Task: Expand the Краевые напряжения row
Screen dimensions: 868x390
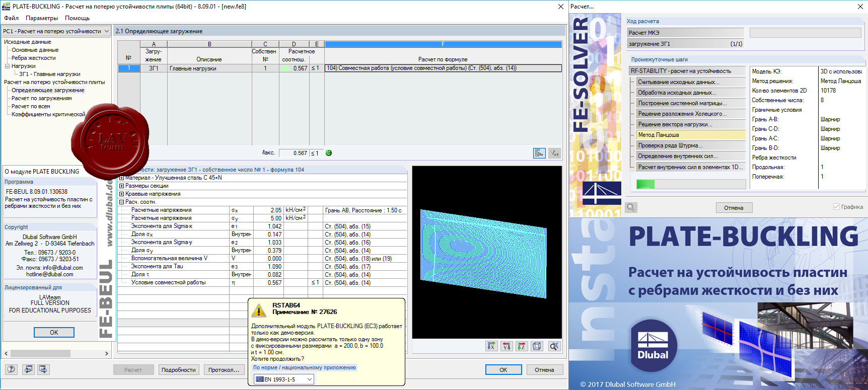Action: coord(121,194)
